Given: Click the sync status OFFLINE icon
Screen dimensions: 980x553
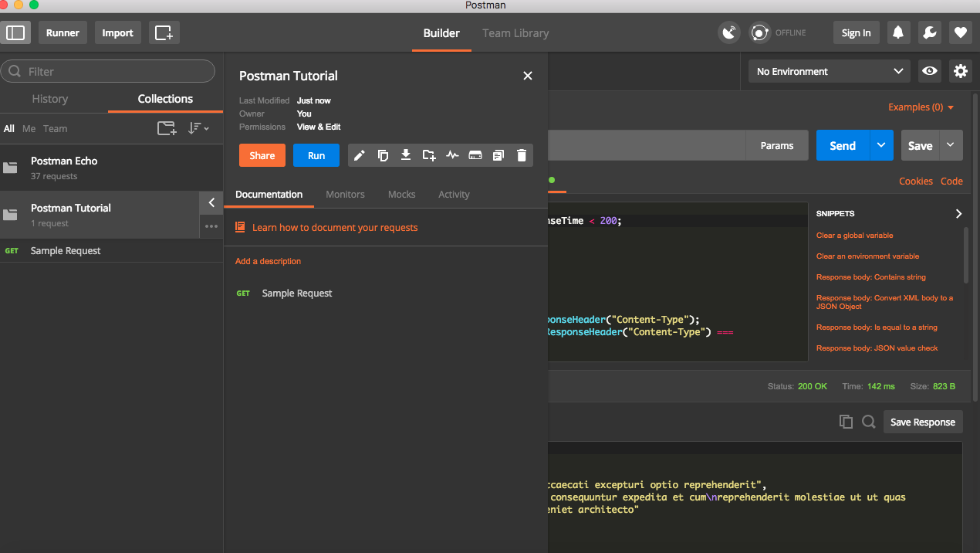Looking at the screenshot, I should click(x=760, y=32).
